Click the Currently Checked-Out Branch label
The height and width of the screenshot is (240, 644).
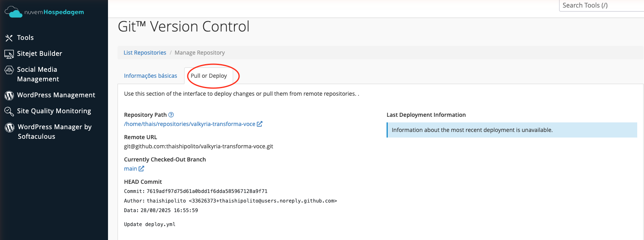coord(165,159)
